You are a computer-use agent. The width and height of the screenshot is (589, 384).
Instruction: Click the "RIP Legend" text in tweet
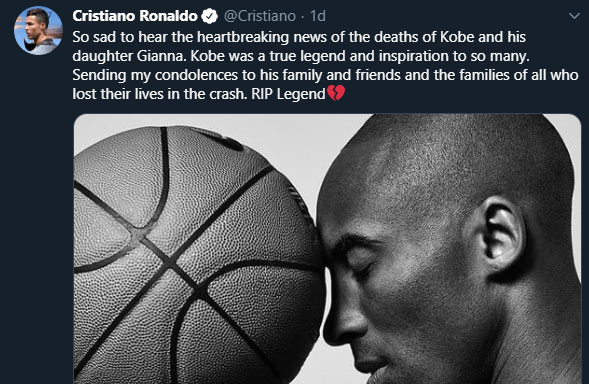pyautogui.click(x=288, y=94)
